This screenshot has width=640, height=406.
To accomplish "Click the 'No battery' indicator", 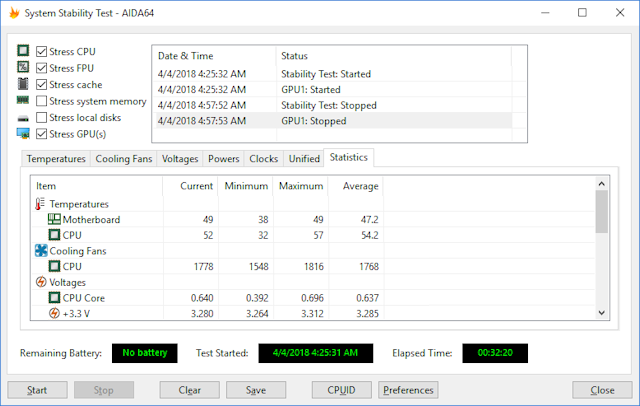I will pyautogui.click(x=145, y=353).
